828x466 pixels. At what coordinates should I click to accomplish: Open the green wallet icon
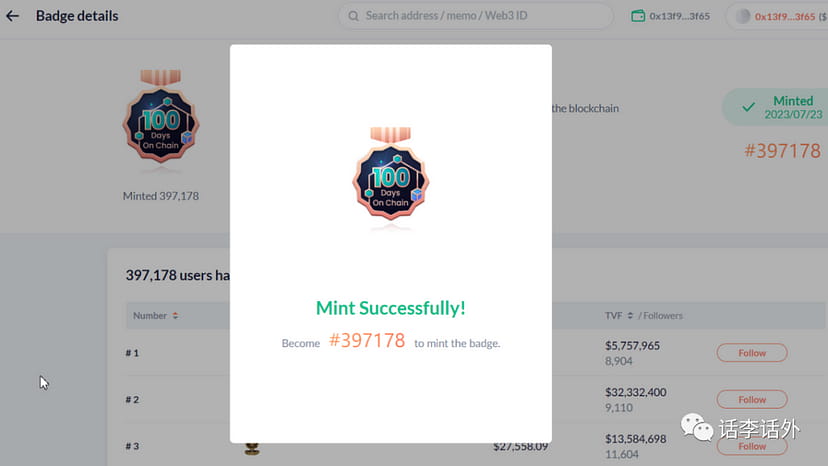point(638,16)
